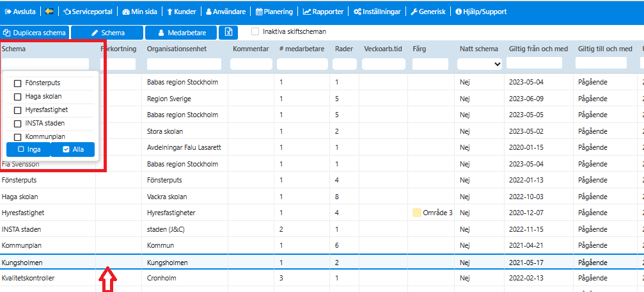Sort by the # medarbetare column header
The image size is (644, 292).
pos(302,49)
